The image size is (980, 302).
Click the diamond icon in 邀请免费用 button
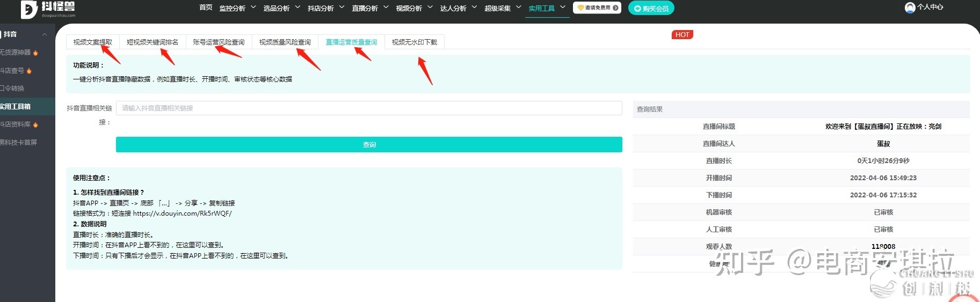580,8
